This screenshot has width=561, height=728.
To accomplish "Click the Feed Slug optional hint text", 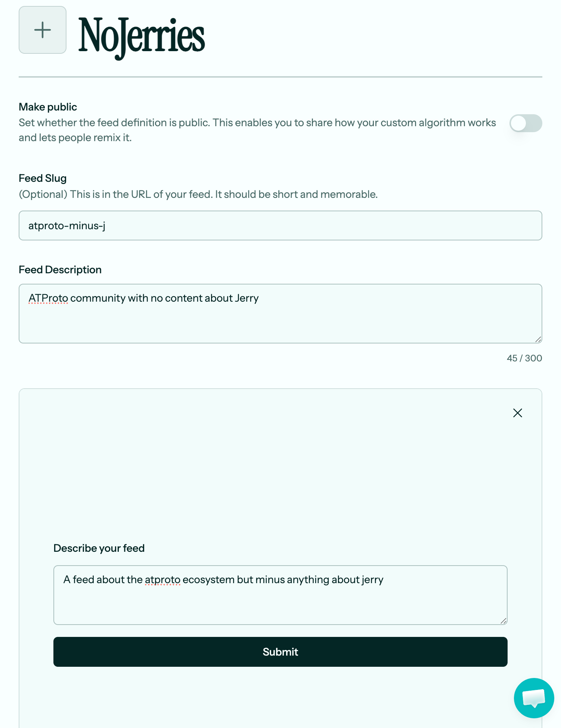I will tap(198, 195).
